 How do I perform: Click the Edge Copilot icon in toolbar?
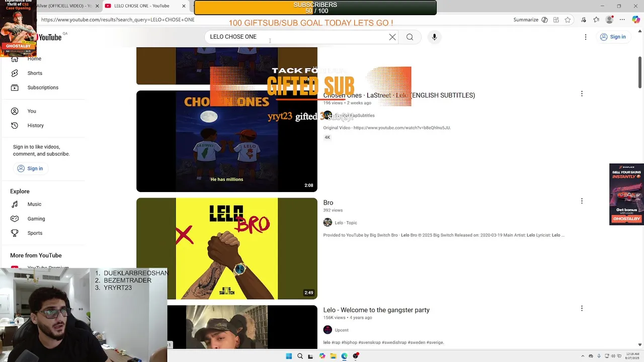[635, 20]
